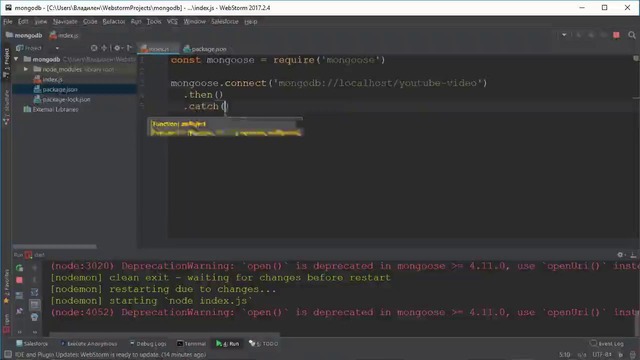Viewport: 640px width, 360px height.
Task: Select index.js in the project tree
Action: (x=48, y=80)
